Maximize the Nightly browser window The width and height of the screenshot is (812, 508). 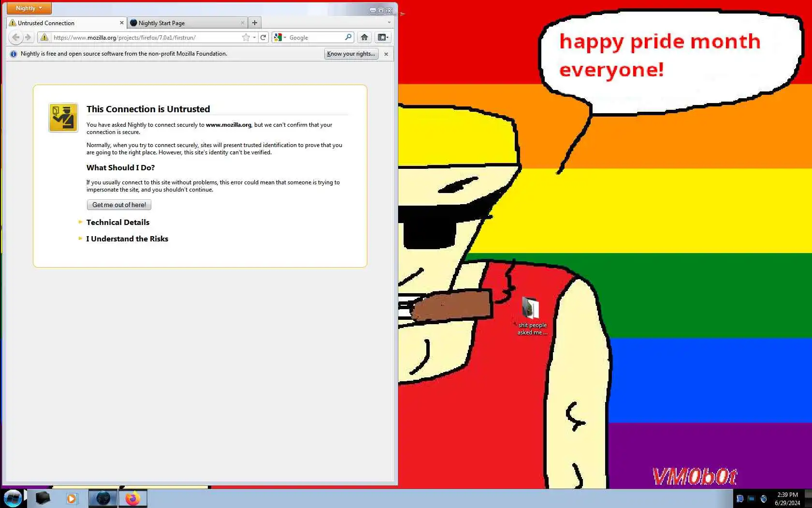[381, 10]
